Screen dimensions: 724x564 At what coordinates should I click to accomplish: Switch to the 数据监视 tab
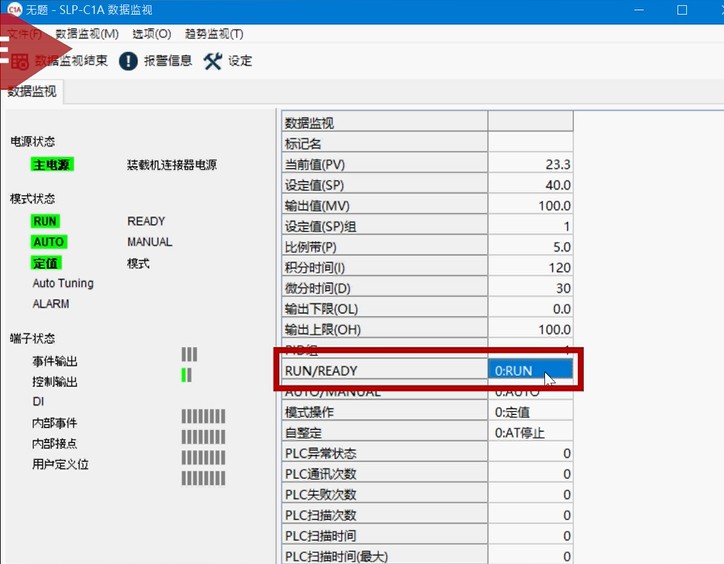[x=32, y=92]
